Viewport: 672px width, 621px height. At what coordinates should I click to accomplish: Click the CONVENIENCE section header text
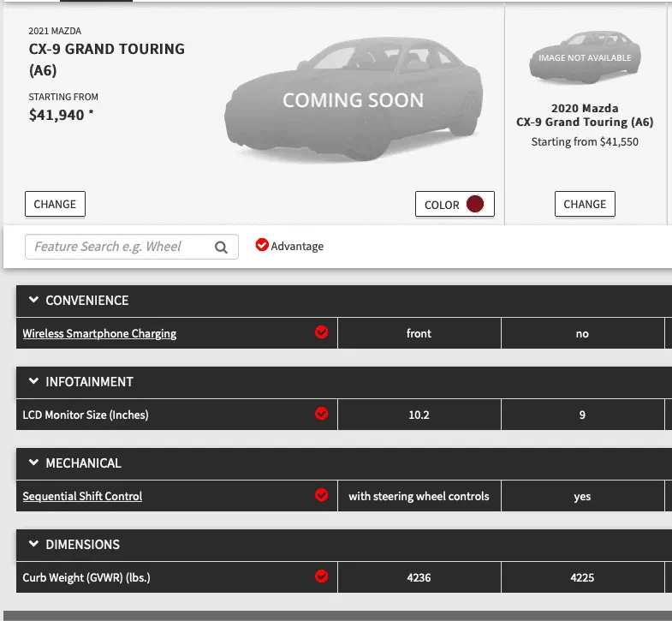pyautogui.click(x=87, y=300)
